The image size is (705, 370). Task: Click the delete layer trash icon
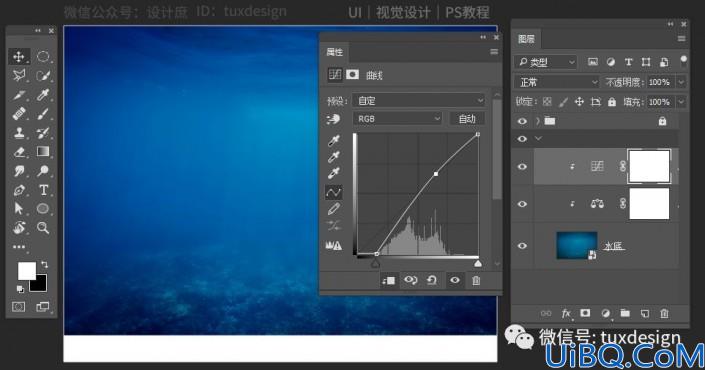(x=664, y=313)
